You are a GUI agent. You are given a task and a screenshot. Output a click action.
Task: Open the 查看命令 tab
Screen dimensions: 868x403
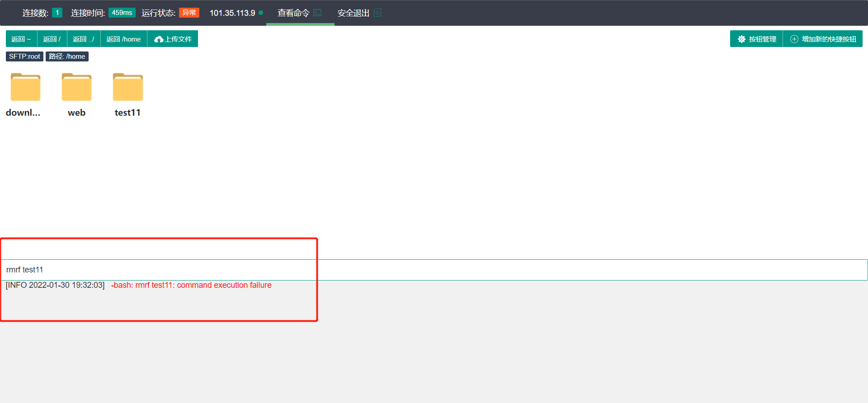point(300,13)
